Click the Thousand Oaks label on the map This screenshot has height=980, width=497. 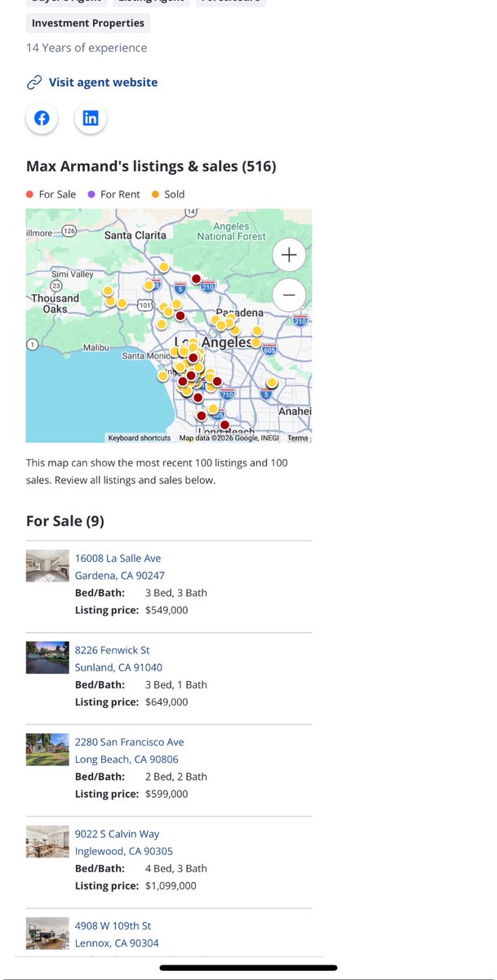tap(55, 304)
